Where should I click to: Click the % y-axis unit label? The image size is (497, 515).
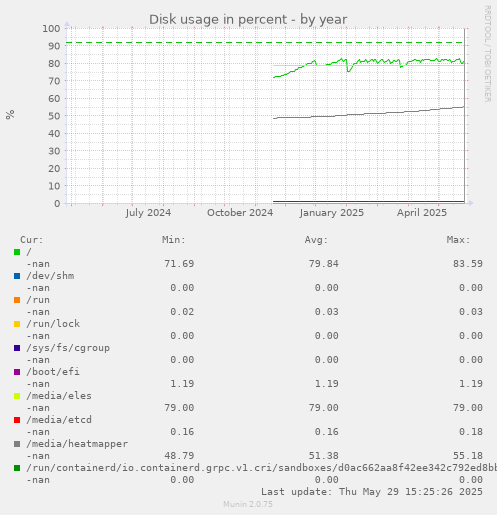pos(10,115)
